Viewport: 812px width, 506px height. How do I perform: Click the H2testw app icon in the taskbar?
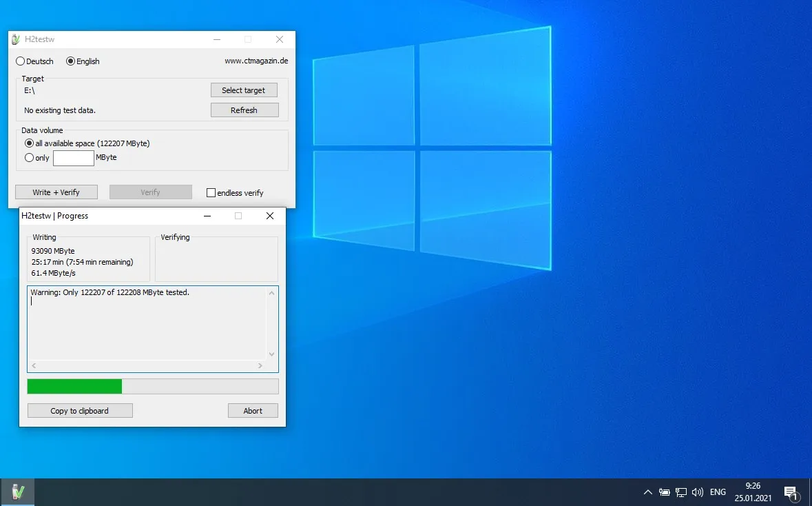tap(18, 492)
